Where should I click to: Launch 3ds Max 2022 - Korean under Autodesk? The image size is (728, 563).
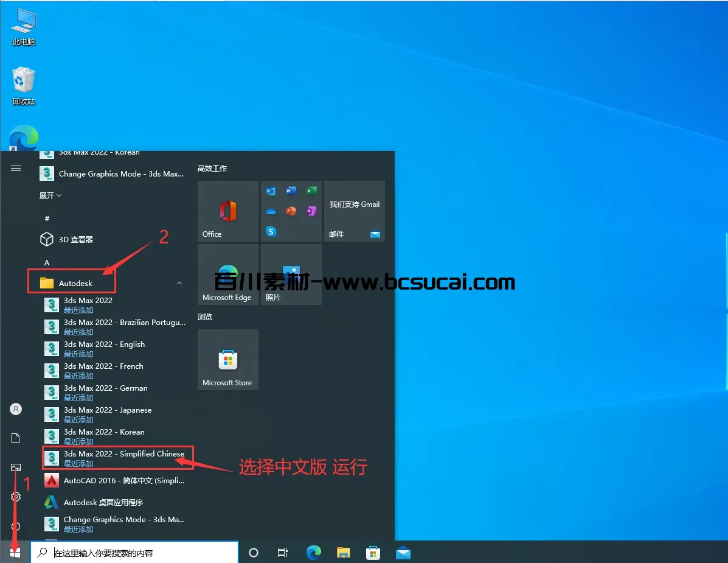pos(115,436)
